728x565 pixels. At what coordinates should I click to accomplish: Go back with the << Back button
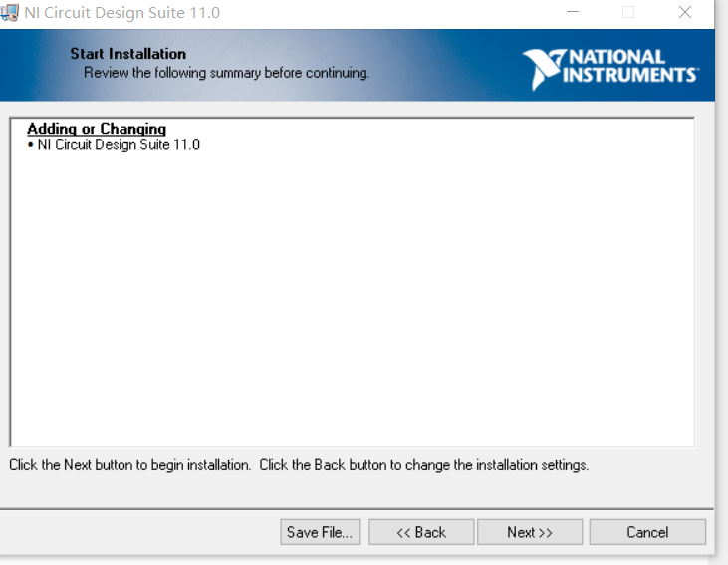pos(421,532)
